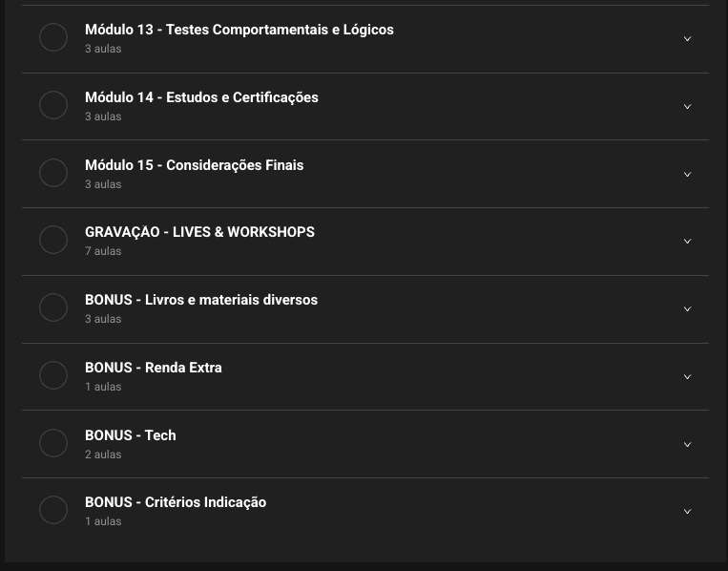This screenshot has width=728, height=571.
Task: Mark Módulo 14 circle as complete
Action: (53, 105)
